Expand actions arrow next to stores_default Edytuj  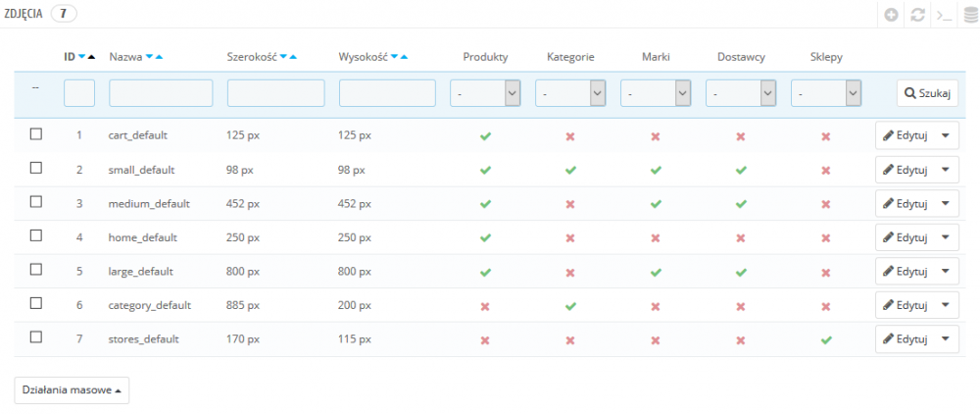pos(945,339)
